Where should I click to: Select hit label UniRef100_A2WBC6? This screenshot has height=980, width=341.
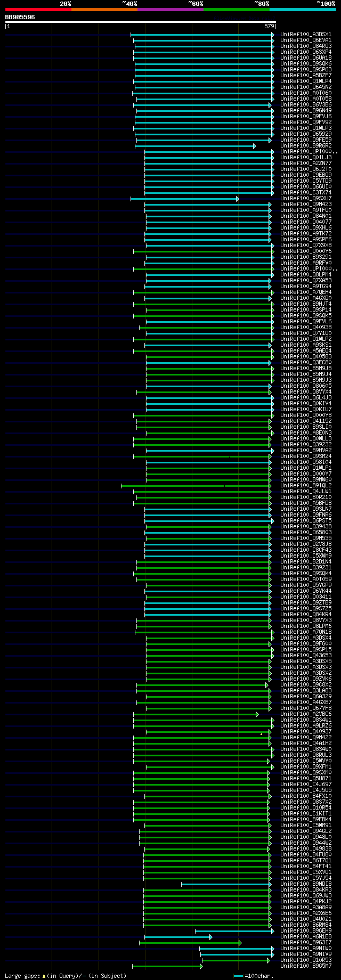click(x=306, y=714)
